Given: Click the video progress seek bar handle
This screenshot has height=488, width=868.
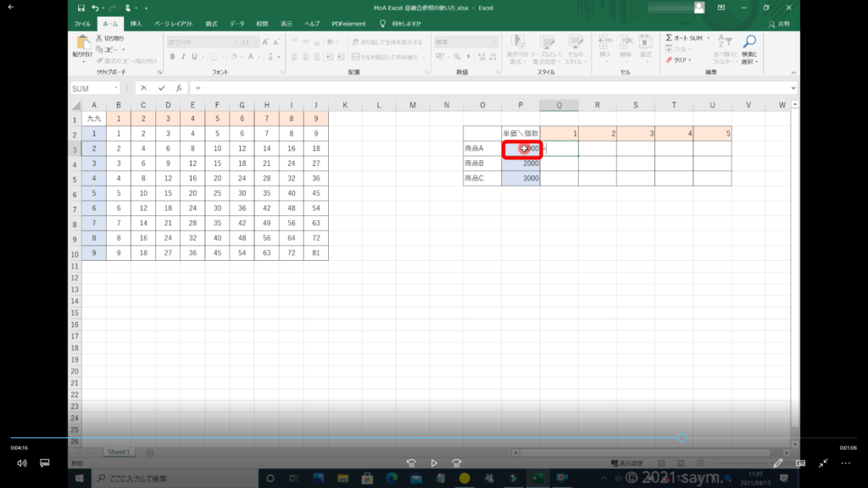Looking at the screenshot, I should click(682, 438).
